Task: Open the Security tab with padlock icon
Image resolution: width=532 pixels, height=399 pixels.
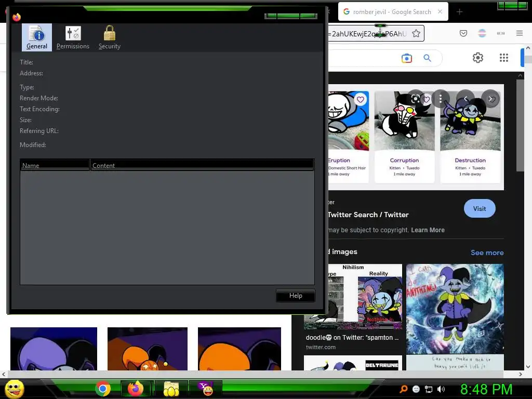Action: [109, 37]
